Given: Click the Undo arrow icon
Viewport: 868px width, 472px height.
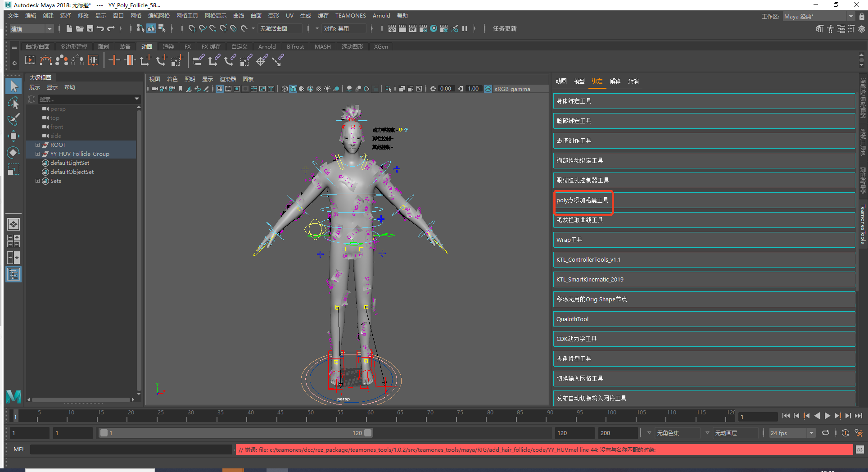Looking at the screenshot, I should [100, 28].
